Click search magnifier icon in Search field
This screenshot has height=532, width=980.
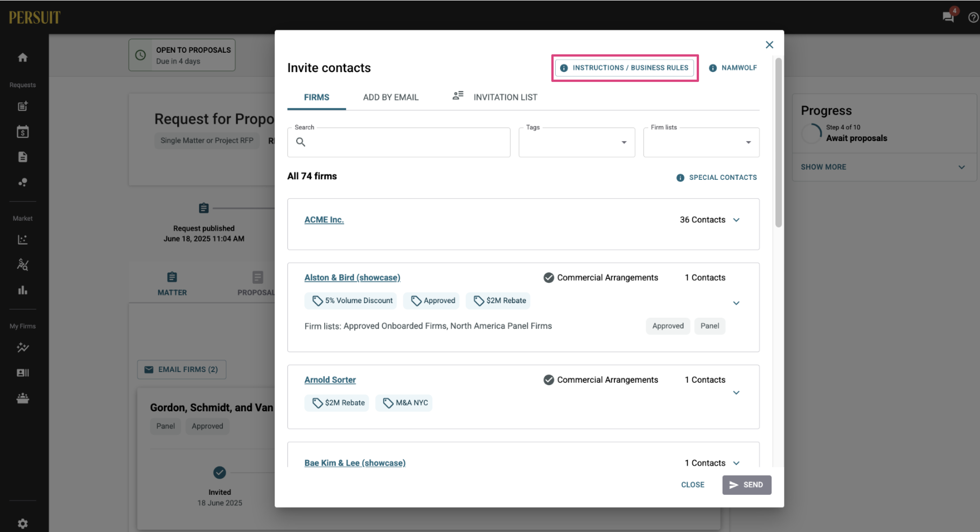click(x=301, y=142)
